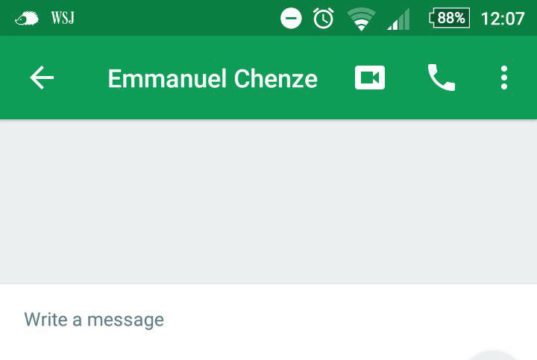Screen dimensions: 537x360
Task: Open Emmanuel Chenze contact name title
Action: coord(213,79)
